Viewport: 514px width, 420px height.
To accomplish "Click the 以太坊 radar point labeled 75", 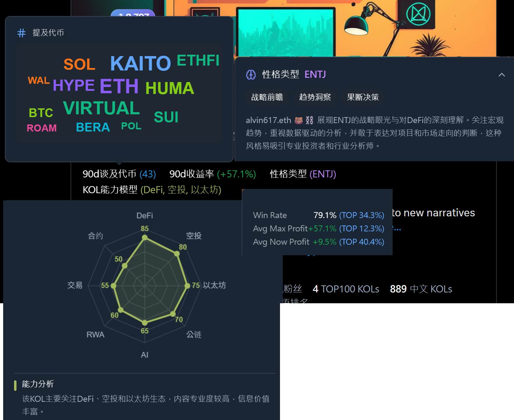I will click(x=187, y=286).
